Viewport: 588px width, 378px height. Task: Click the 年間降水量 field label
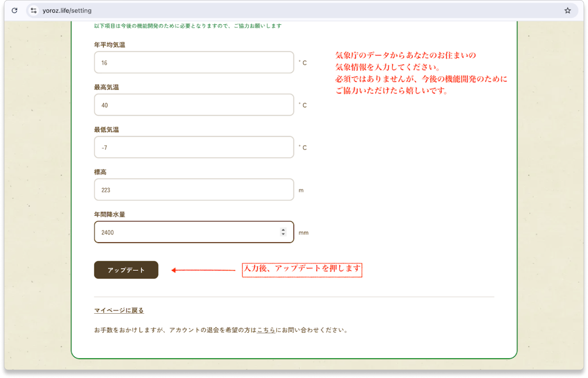109,215
